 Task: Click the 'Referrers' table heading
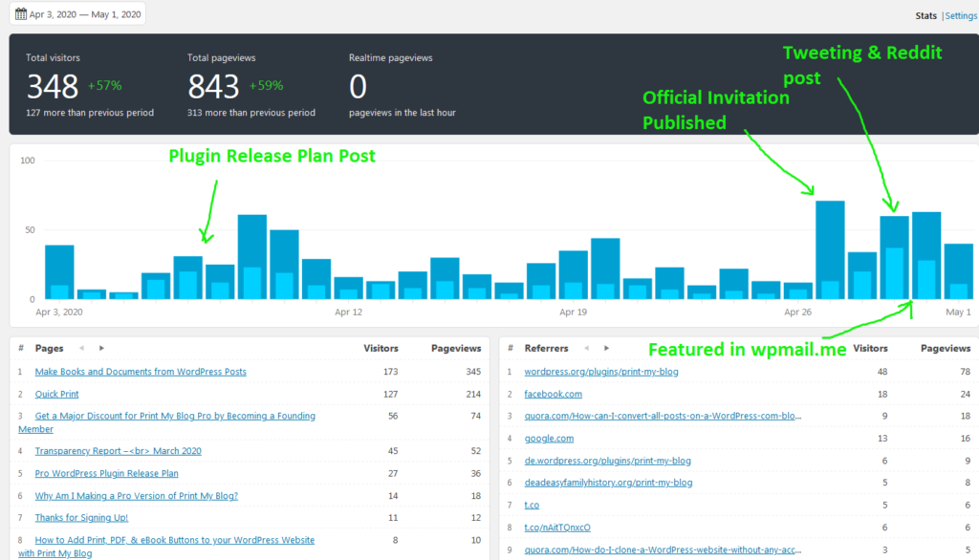546,349
